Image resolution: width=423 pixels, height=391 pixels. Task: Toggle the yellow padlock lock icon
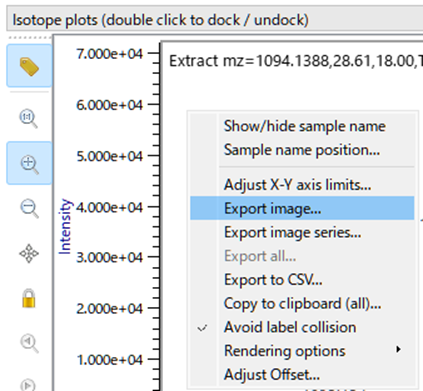coord(29,298)
